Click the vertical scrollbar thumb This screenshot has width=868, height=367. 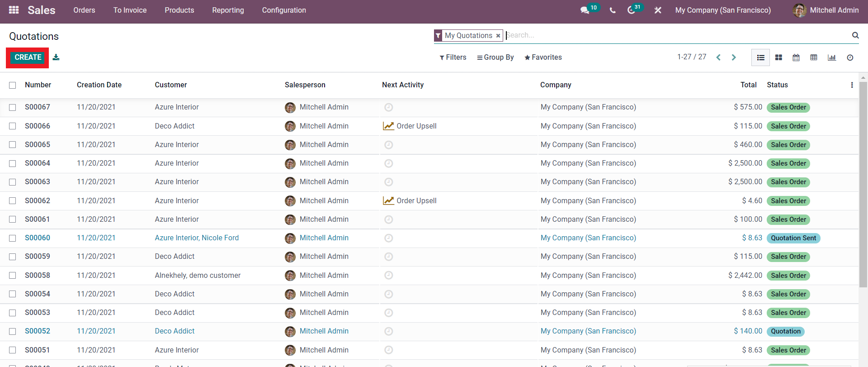pos(863,184)
